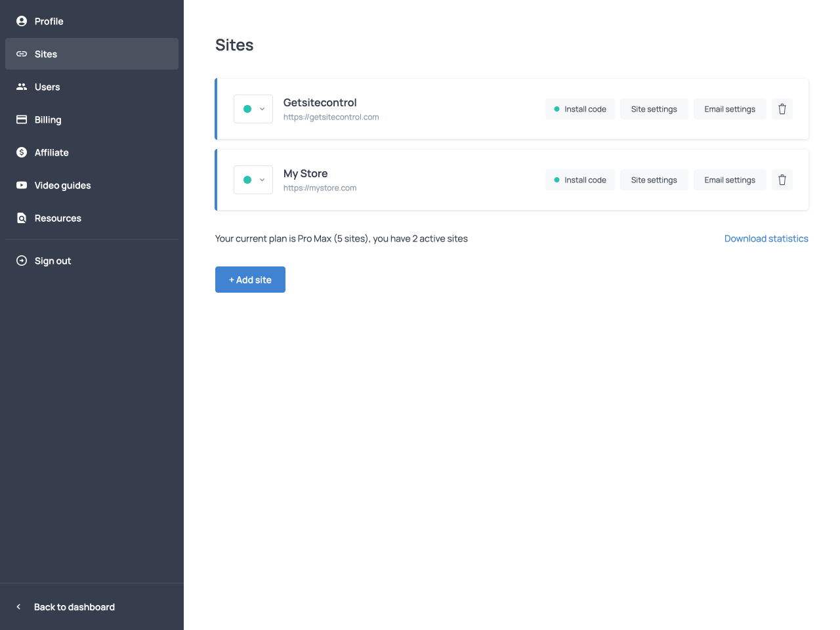Toggle Getsitecontrol site active status

247,109
